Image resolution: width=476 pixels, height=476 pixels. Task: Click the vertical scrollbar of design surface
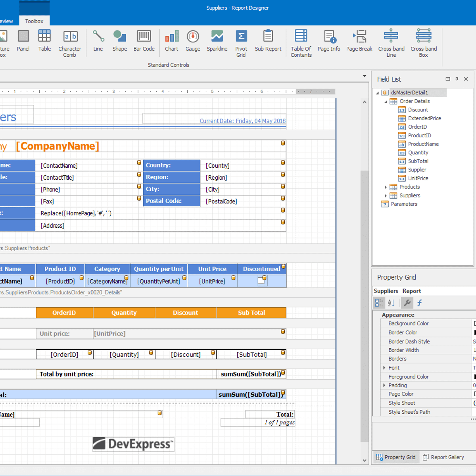tap(364, 305)
